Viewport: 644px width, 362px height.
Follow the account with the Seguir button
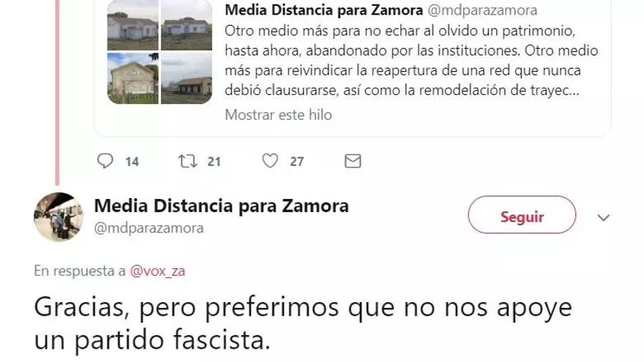click(522, 215)
